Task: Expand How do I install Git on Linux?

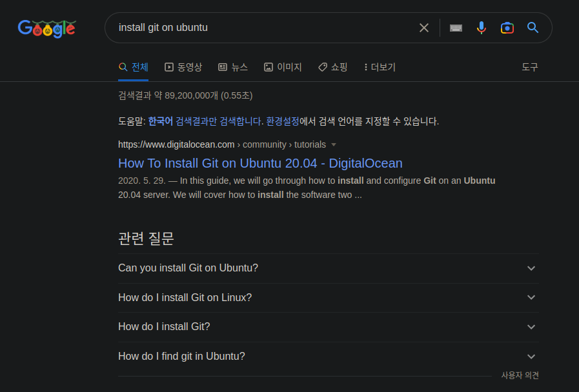Action: tap(329, 298)
